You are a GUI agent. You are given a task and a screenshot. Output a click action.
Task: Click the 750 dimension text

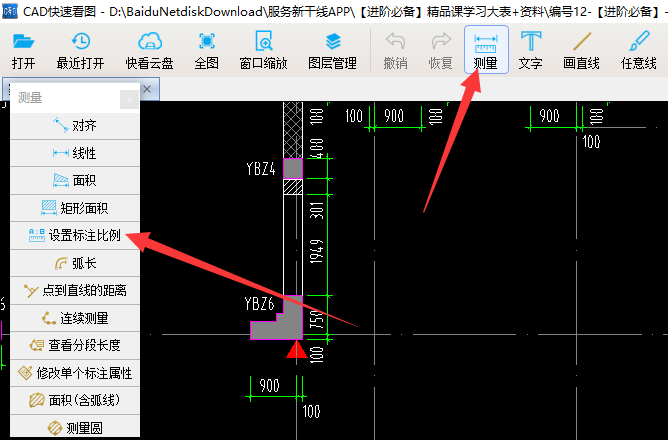point(317,320)
